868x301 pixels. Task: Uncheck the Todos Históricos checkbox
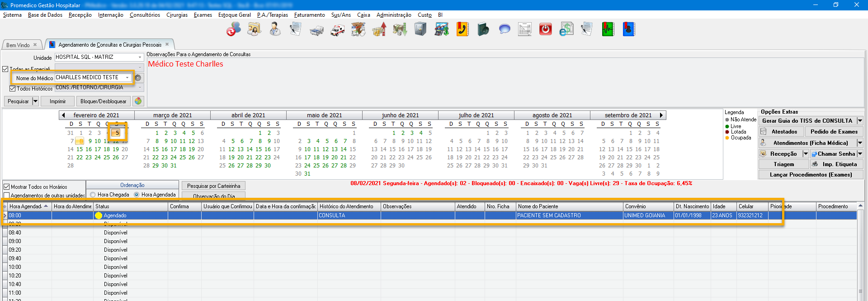click(x=13, y=88)
